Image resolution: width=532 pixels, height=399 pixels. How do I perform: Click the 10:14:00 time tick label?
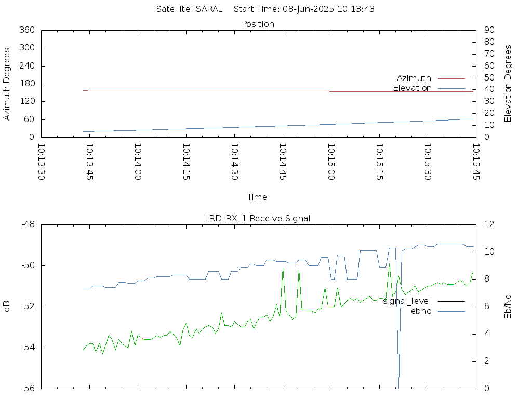pos(138,162)
